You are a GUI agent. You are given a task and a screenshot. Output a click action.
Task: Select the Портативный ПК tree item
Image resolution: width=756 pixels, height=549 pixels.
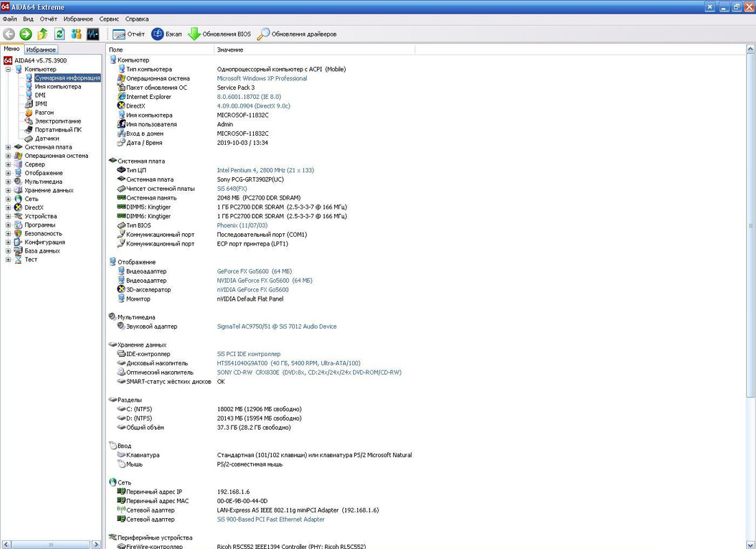coord(58,130)
